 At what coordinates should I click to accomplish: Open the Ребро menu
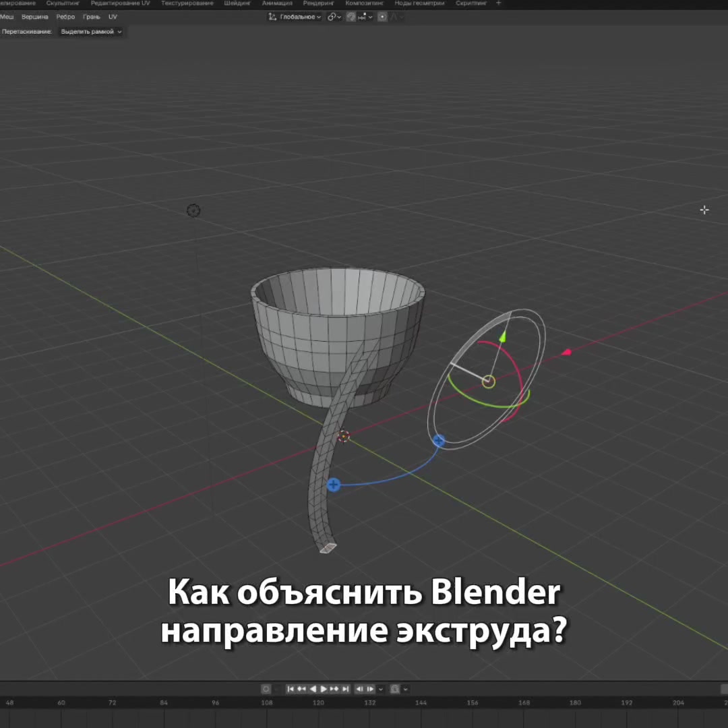coord(65,17)
